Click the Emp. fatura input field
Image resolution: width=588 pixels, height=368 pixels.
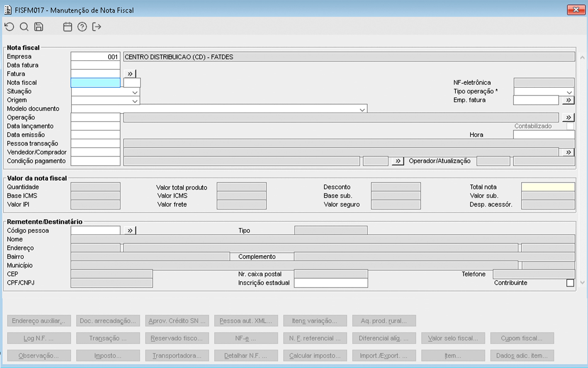[536, 100]
